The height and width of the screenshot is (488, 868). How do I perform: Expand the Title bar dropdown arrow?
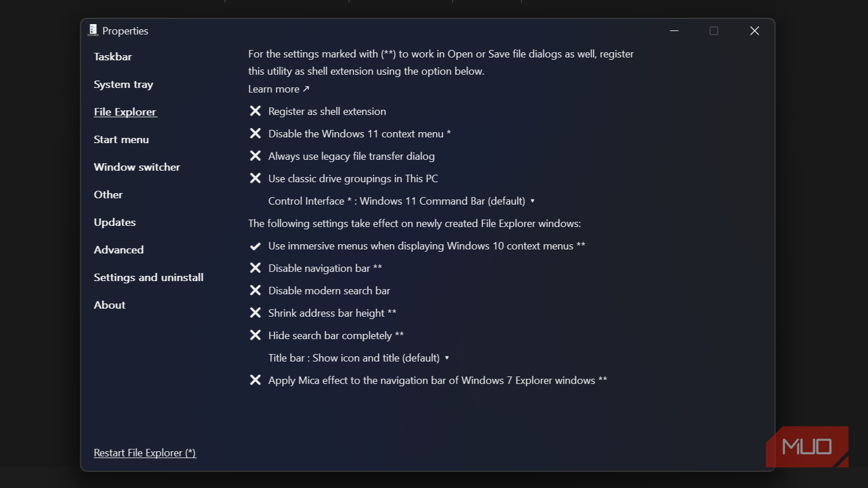click(446, 358)
